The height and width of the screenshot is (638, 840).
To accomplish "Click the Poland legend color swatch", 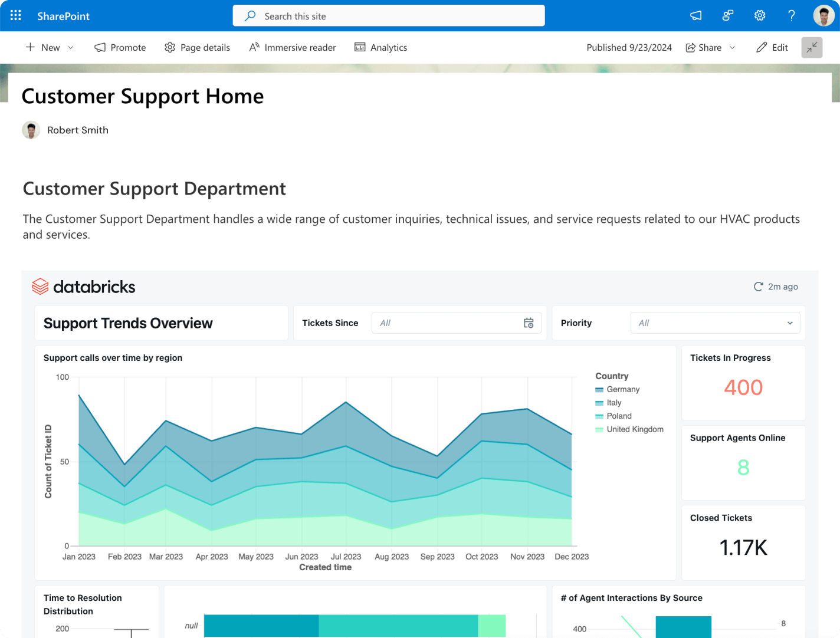I will (599, 416).
